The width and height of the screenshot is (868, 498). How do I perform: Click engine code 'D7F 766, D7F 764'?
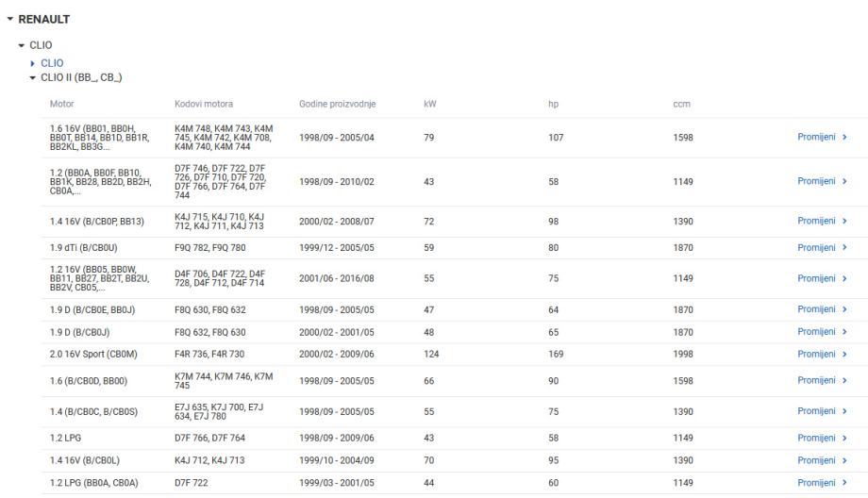click(x=209, y=438)
